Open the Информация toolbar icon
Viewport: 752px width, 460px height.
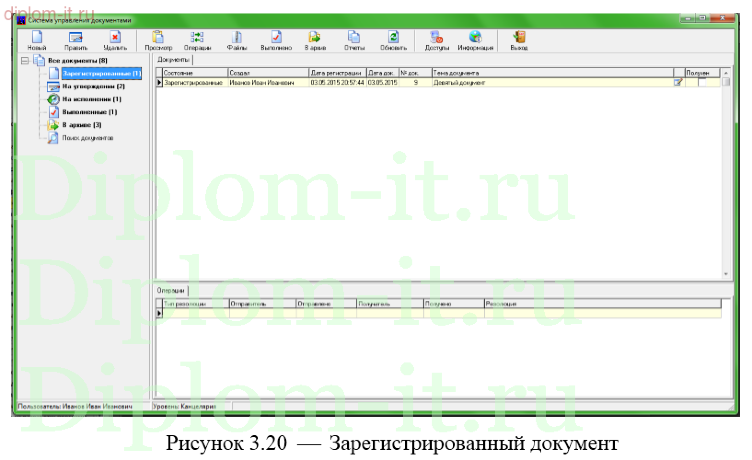coord(475,40)
